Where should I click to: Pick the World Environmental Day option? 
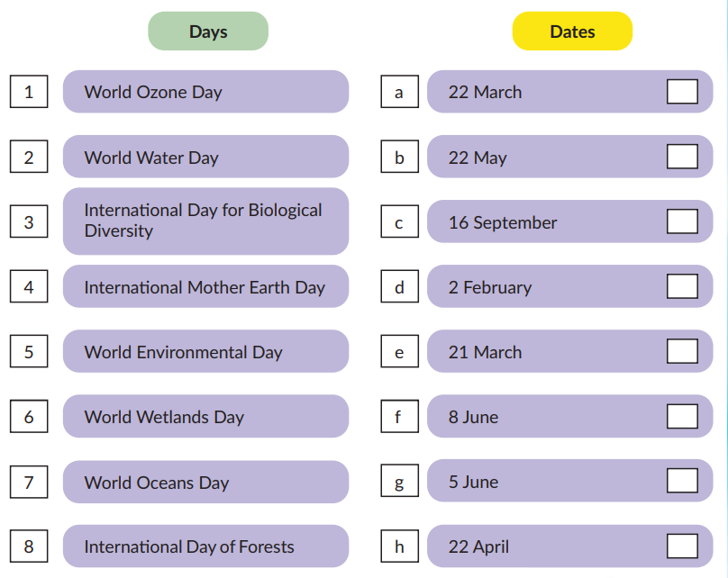[205, 352]
